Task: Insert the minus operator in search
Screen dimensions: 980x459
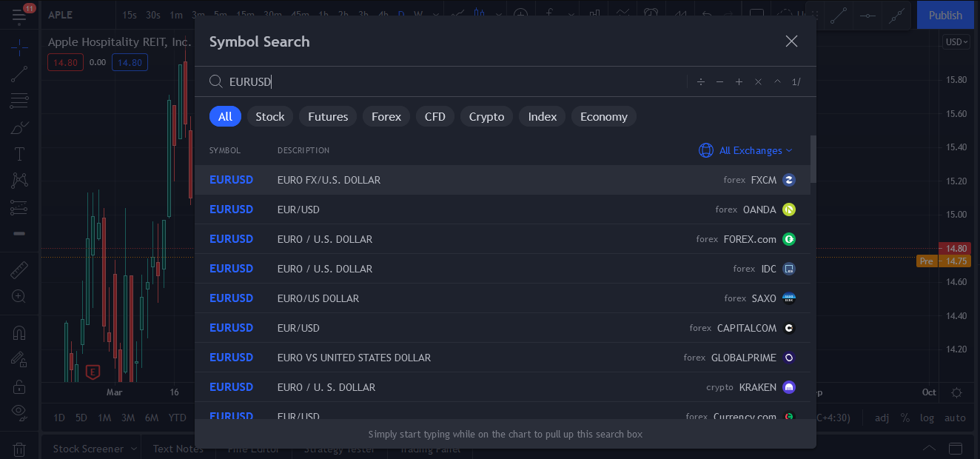Action: 719,81
